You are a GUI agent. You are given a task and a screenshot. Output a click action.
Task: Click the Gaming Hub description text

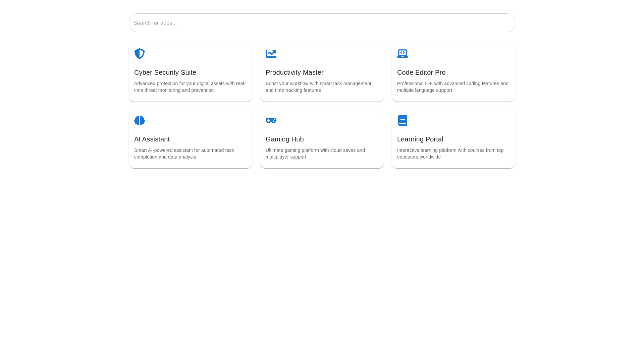(x=315, y=154)
